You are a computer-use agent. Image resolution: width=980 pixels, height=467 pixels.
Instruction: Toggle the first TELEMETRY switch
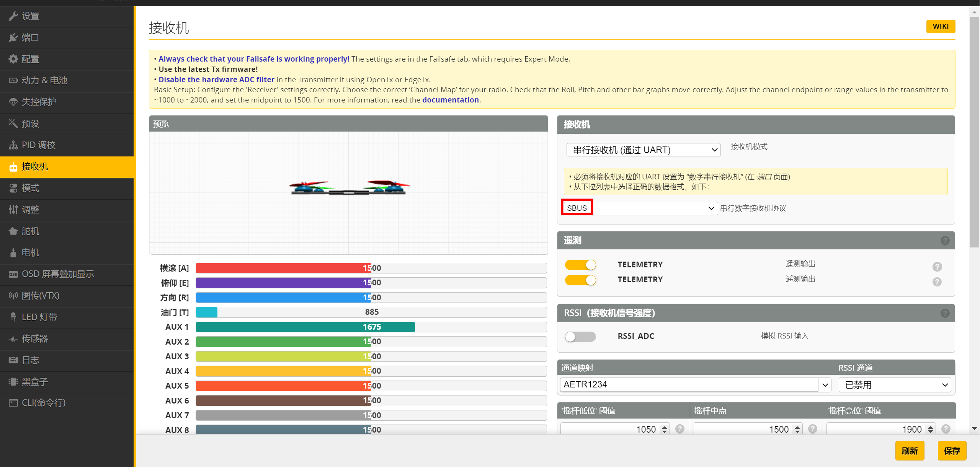coord(580,265)
